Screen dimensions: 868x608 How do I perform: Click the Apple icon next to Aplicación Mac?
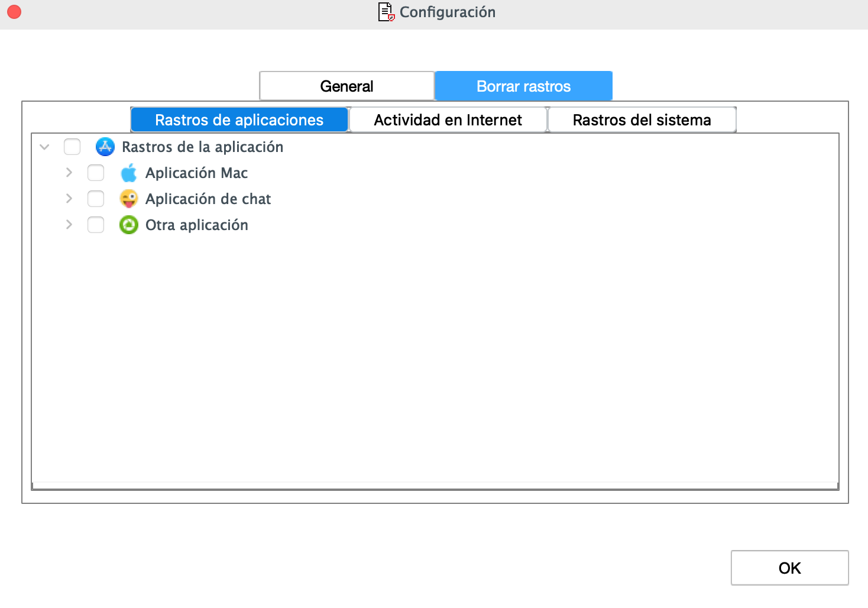click(129, 173)
